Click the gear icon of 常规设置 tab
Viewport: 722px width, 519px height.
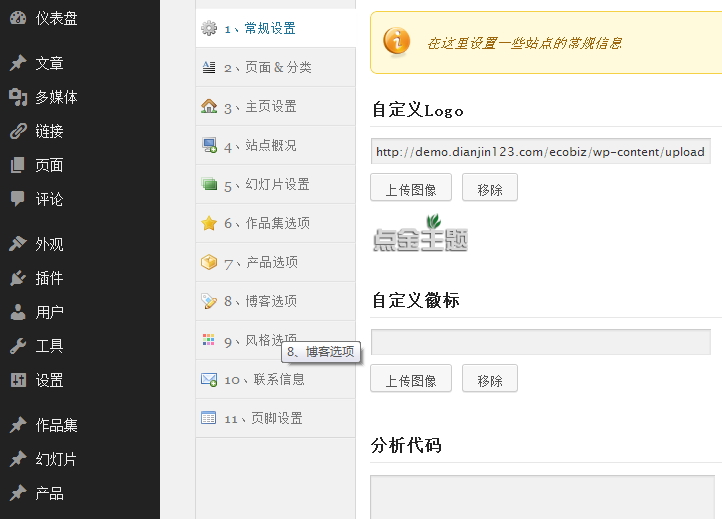tap(209, 28)
